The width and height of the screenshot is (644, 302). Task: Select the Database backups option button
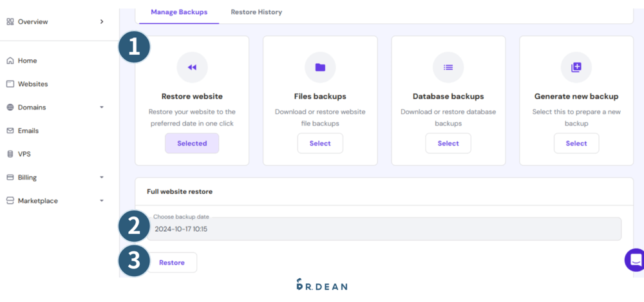(x=448, y=144)
